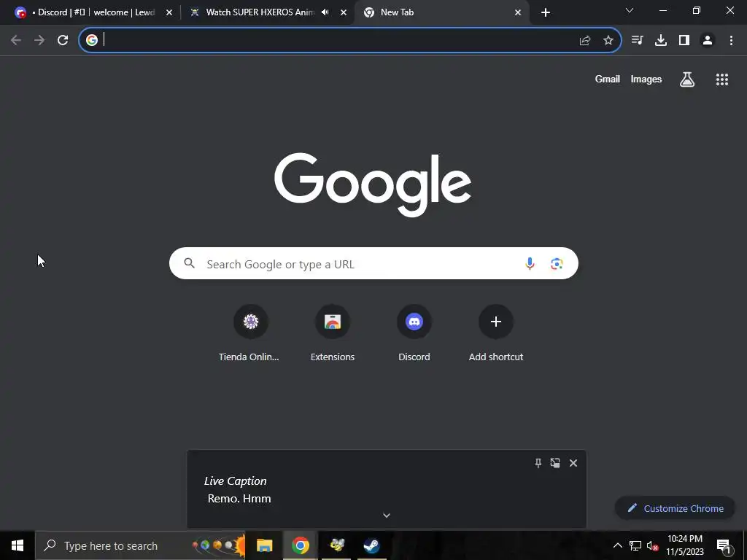Close the Discord tab
Viewport: 747px width, 560px height.
(169, 12)
